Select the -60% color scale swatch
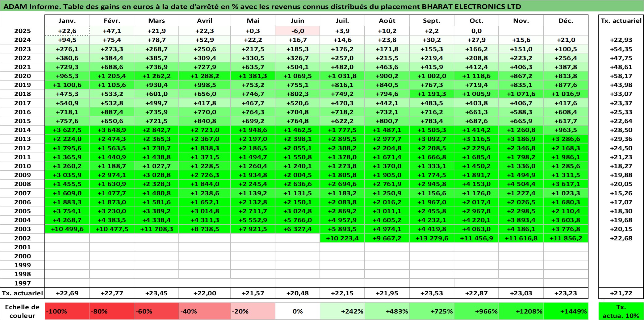Screen dimensions: 644x320 pos(157,311)
